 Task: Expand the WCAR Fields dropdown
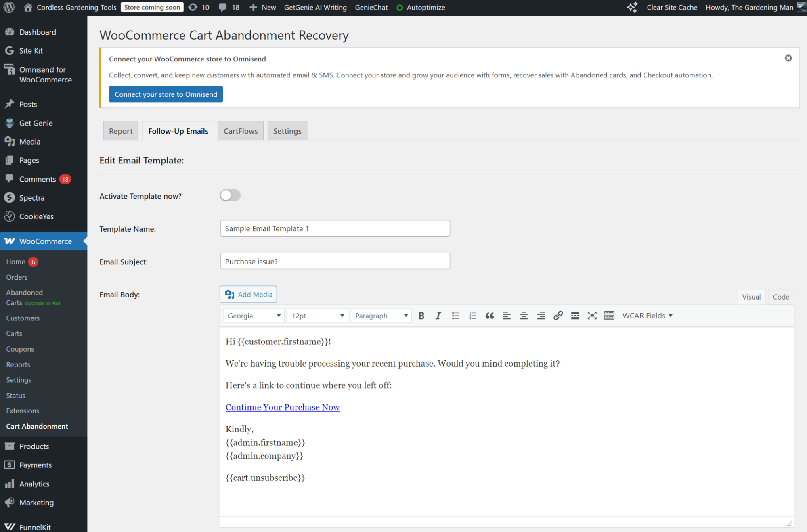pos(647,316)
